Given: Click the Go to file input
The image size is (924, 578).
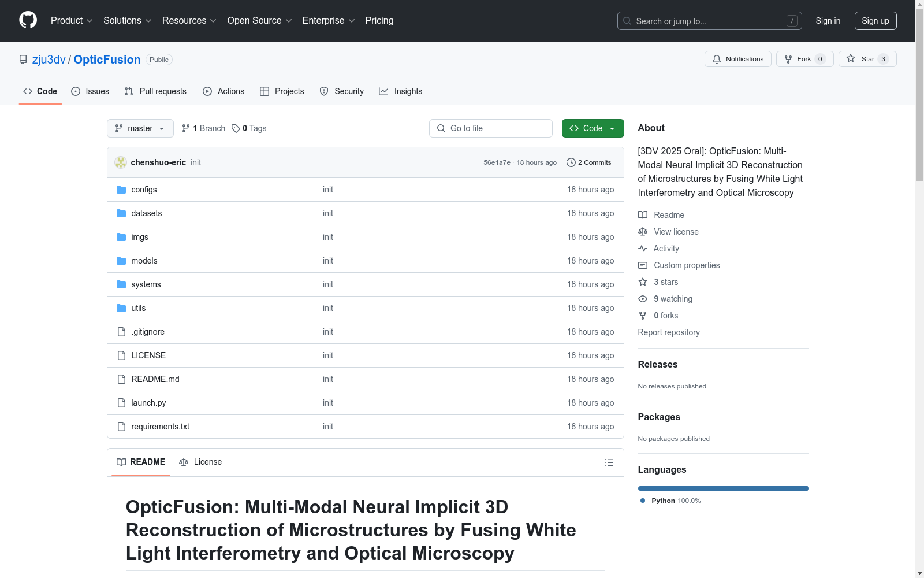Looking at the screenshot, I should tap(491, 128).
